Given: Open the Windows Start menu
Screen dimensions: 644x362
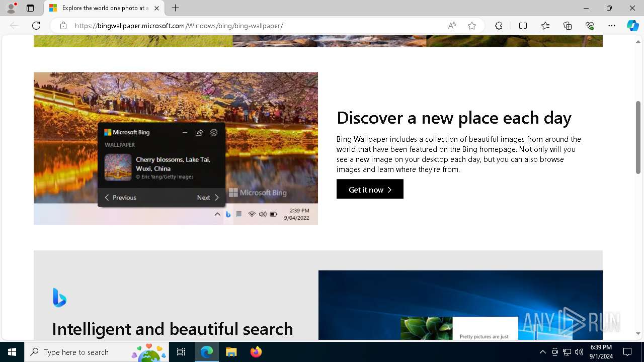Looking at the screenshot, I should [x=12, y=352].
